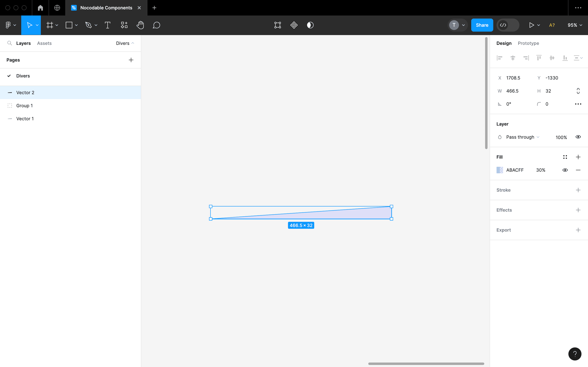This screenshot has width=588, height=367.
Task: Add a new page with plus button
Action: click(131, 60)
